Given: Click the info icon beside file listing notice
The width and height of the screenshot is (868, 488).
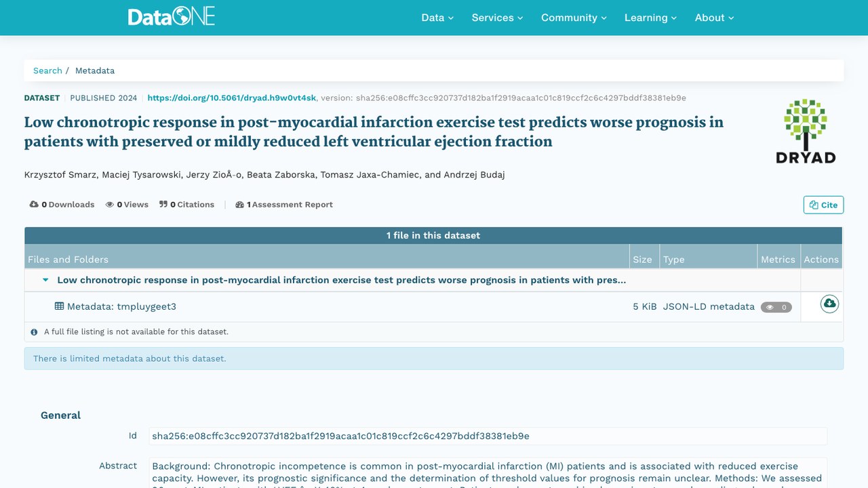Looking at the screenshot, I should pos(34,332).
